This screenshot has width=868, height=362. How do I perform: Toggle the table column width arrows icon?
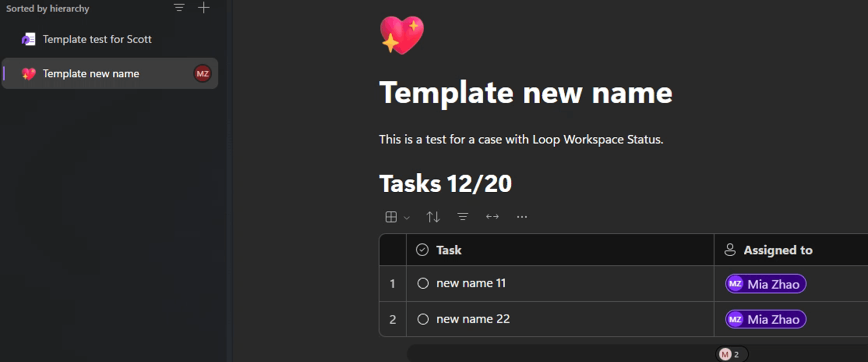pyautogui.click(x=492, y=217)
